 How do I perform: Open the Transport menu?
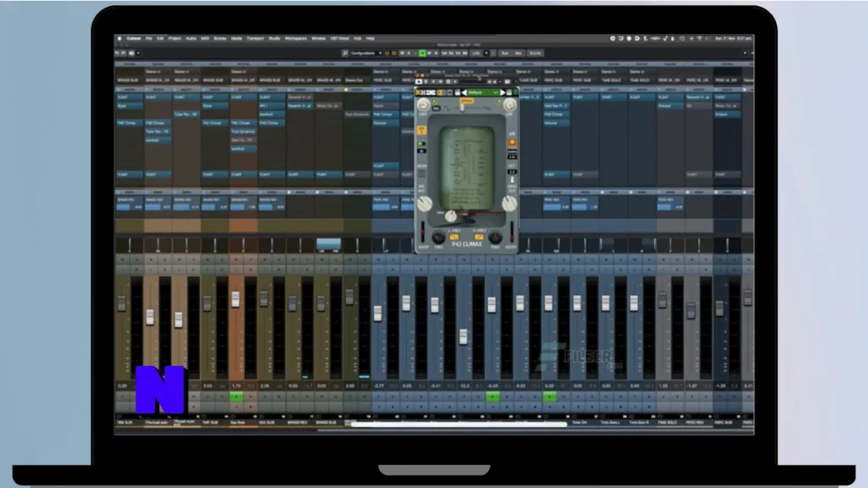255,39
